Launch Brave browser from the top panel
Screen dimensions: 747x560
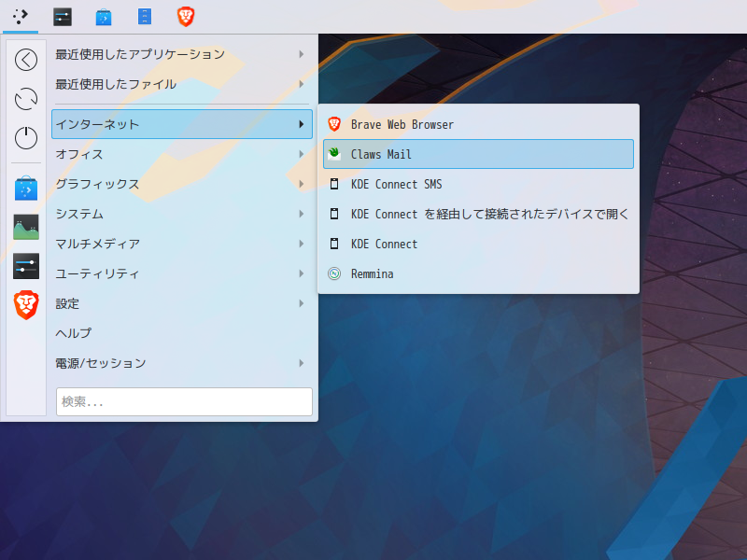[186, 17]
